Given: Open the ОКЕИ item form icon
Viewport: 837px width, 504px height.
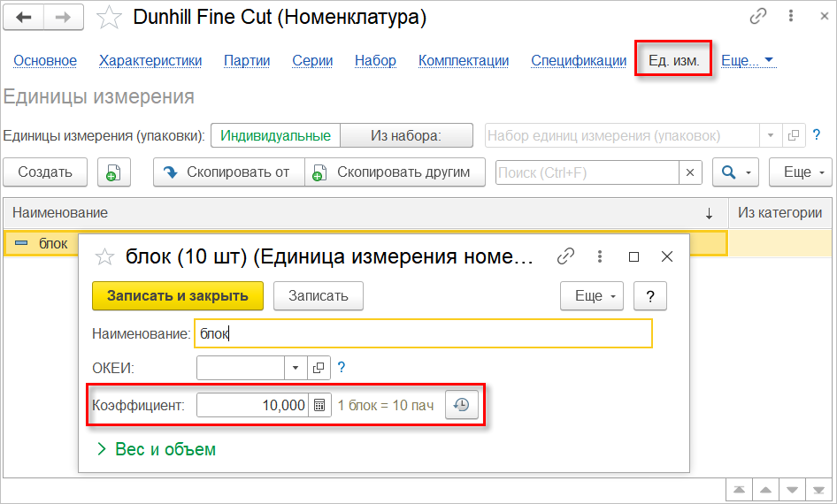Looking at the screenshot, I should (x=319, y=368).
